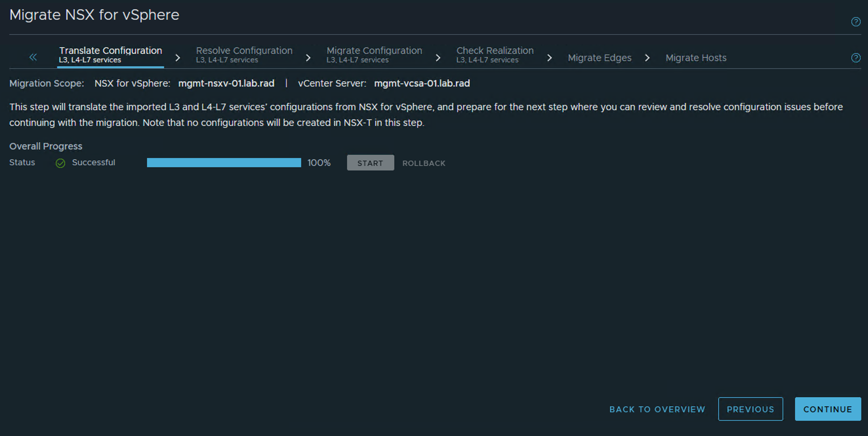Go to the Resolve Configuration step
The width and height of the screenshot is (868, 436).
[x=244, y=55]
